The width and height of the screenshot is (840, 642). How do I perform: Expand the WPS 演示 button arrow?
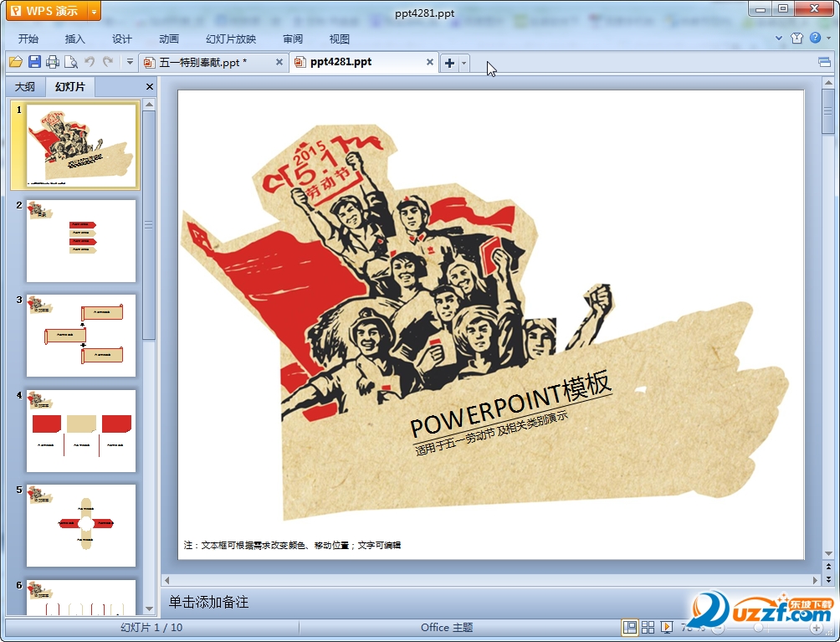coord(94,11)
